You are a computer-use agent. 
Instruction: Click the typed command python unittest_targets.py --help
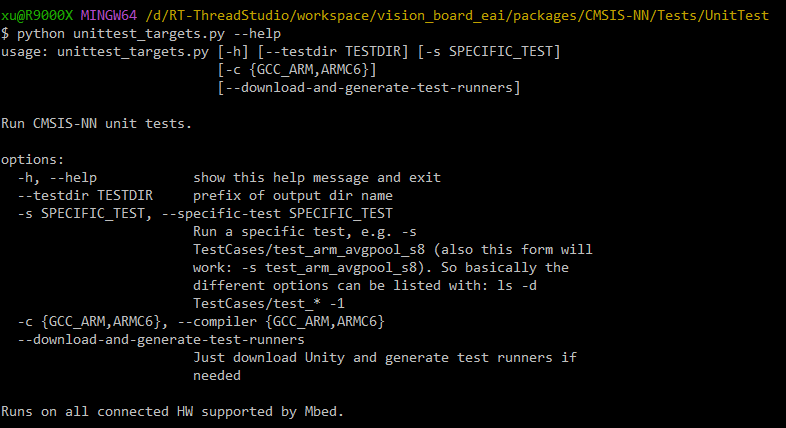click(x=140, y=33)
